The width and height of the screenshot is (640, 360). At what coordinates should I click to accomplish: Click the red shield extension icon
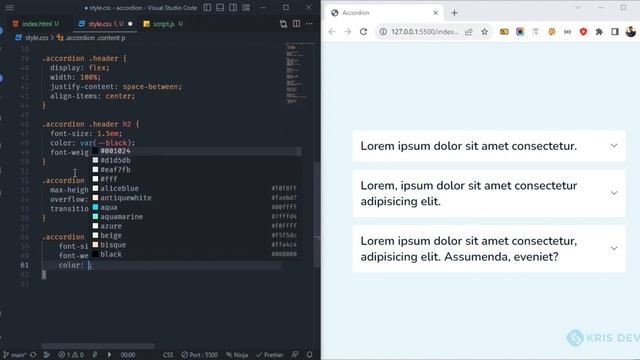pyautogui.click(x=583, y=32)
